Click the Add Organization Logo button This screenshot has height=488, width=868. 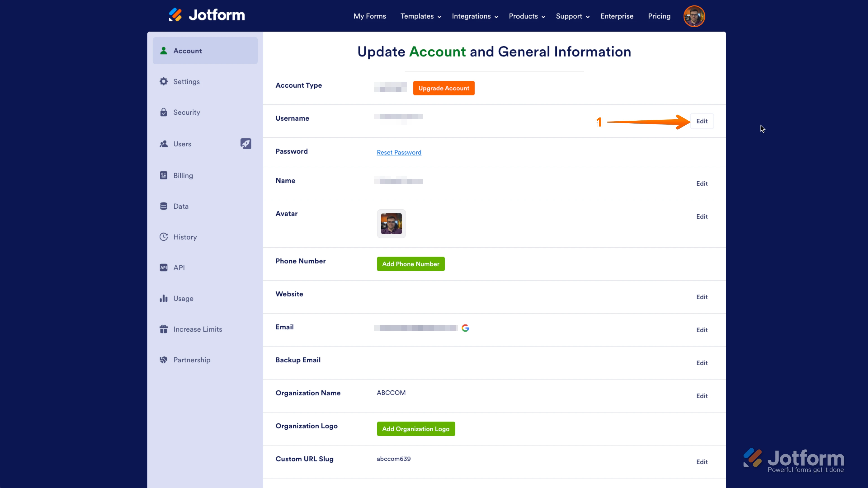tap(416, 429)
